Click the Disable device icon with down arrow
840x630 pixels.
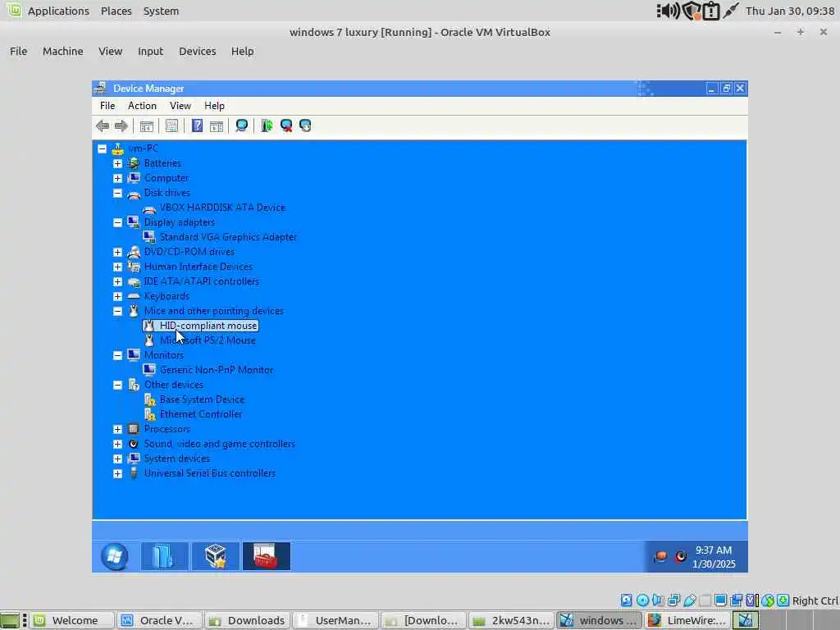point(305,126)
